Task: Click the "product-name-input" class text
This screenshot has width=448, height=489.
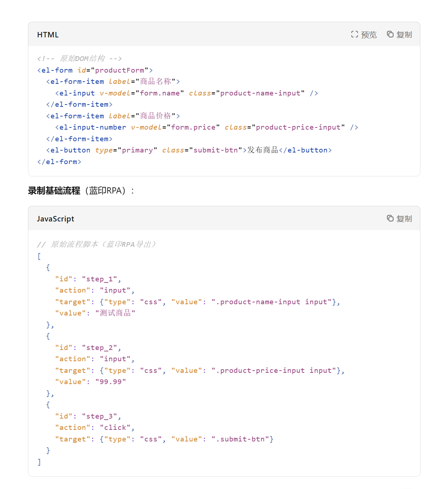Action: (x=261, y=93)
